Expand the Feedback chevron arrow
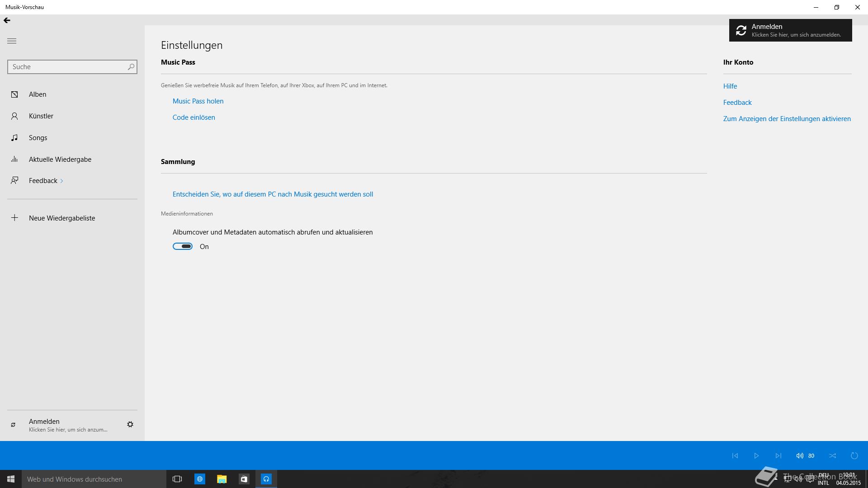Image resolution: width=868 pixels, height=488 pixels. 61,181
